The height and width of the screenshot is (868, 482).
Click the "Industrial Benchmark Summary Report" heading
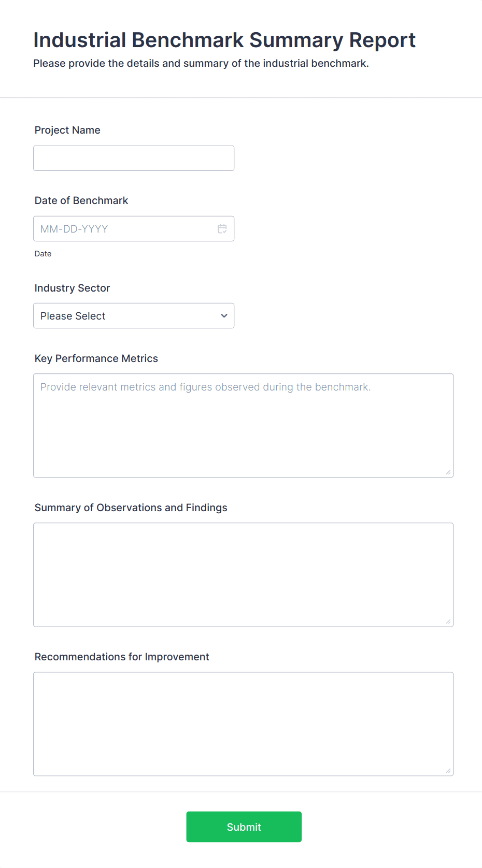pyautogui.click(x=224, y=40)
